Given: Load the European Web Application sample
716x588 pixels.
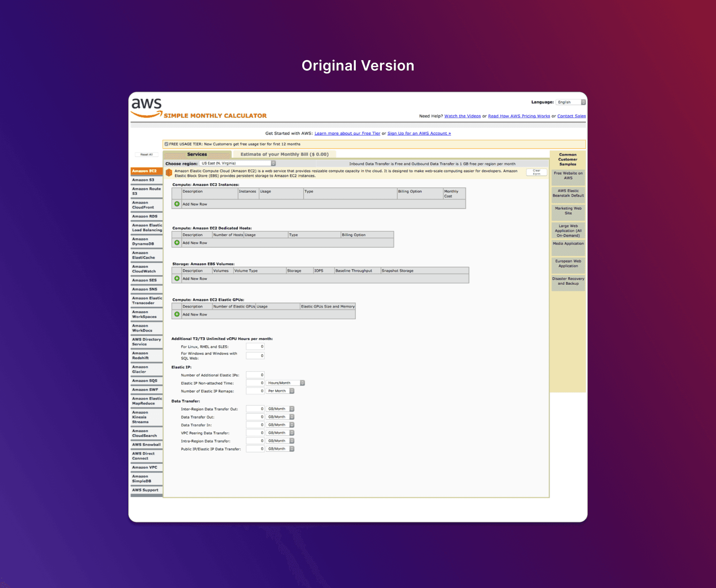Looking at the screenshot, I should coord(568,266).
